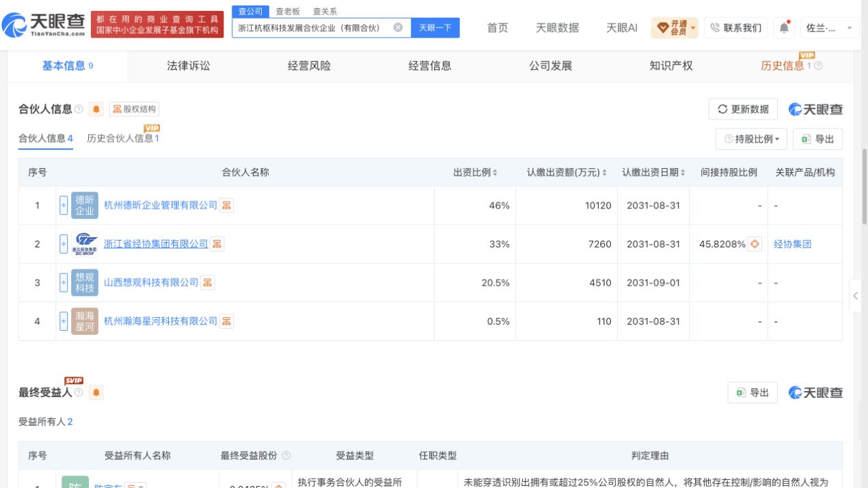Switch to 公司发展 tab
Screen dimensions: 868x488
pyautogui.click(x=550, y=66)
